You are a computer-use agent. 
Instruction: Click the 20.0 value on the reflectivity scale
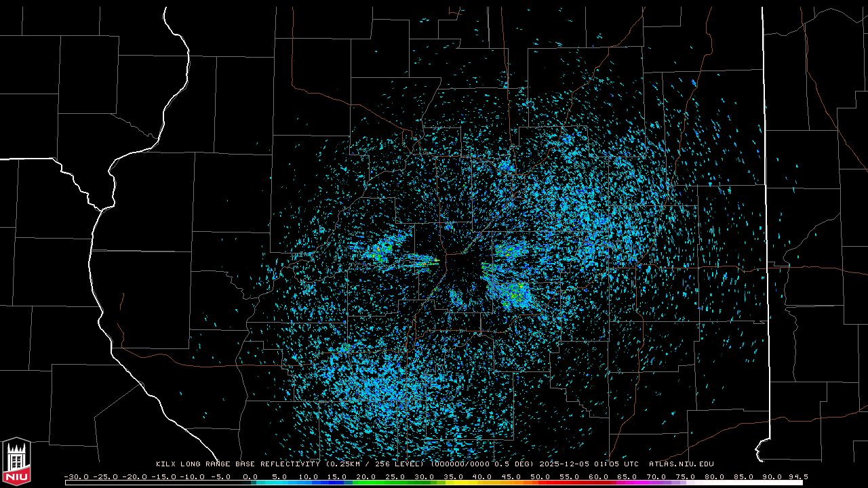coord(366,476)
